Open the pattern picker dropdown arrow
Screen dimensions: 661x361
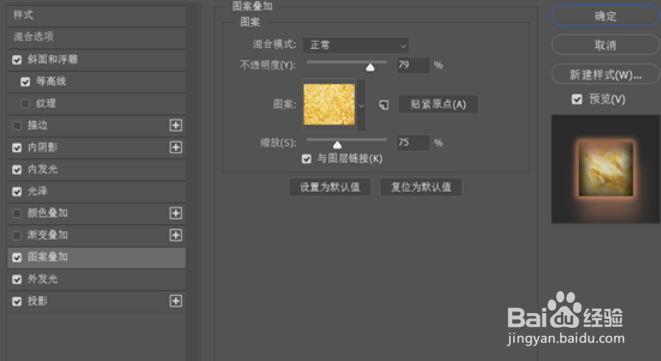361,105
